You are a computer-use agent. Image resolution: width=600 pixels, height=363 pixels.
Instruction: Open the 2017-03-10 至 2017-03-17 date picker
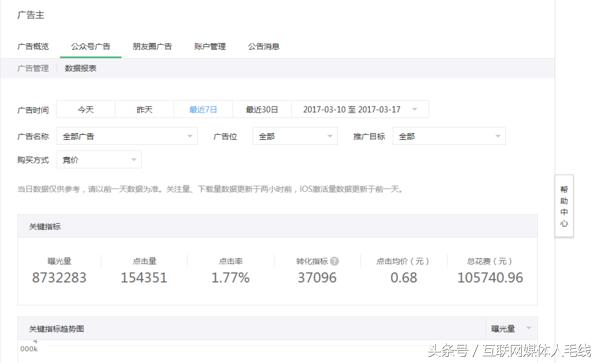point(360,109)
